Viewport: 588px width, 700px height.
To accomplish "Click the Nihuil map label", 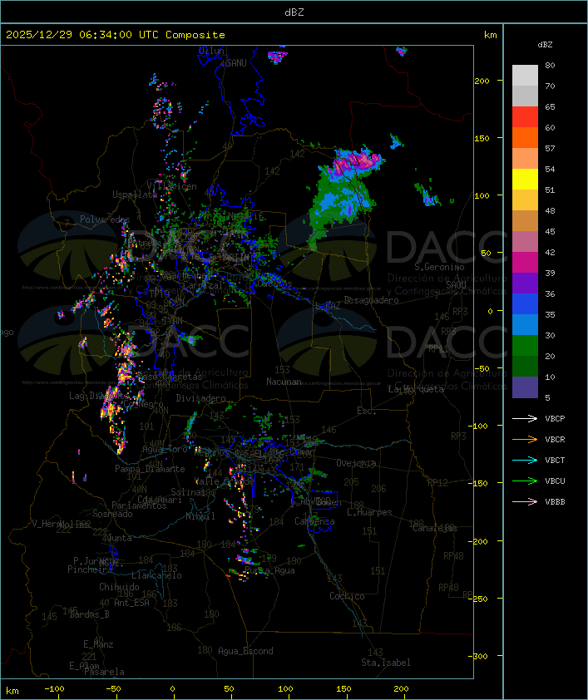I will click(x=200, y=516).
